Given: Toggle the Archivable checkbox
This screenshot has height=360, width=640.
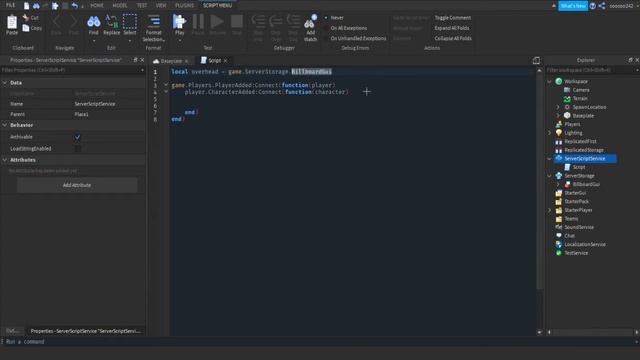Looking at the screenshot, I should (78, 137).
